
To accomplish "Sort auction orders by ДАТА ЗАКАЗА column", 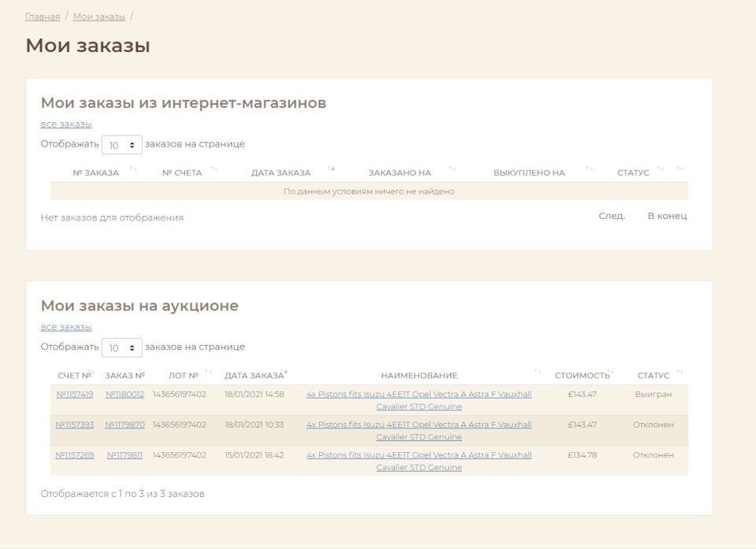I will [x=254, y=376].
